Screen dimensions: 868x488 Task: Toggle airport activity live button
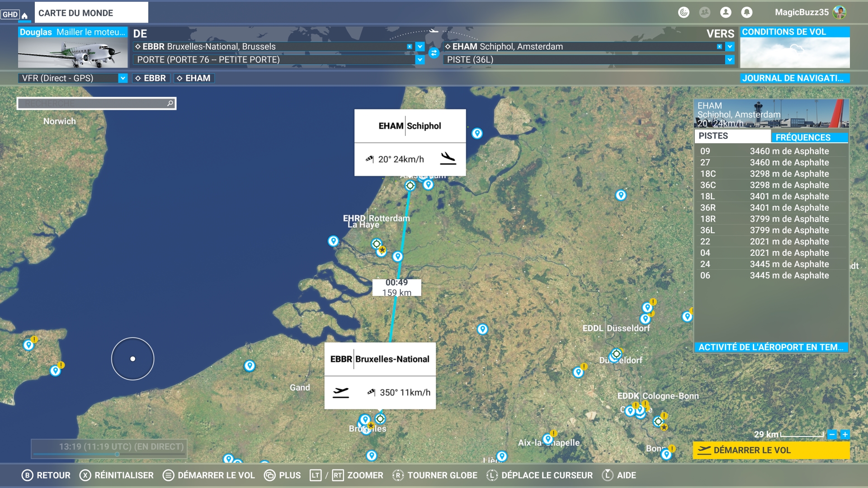pyautogui.click(x=771, y=347)
